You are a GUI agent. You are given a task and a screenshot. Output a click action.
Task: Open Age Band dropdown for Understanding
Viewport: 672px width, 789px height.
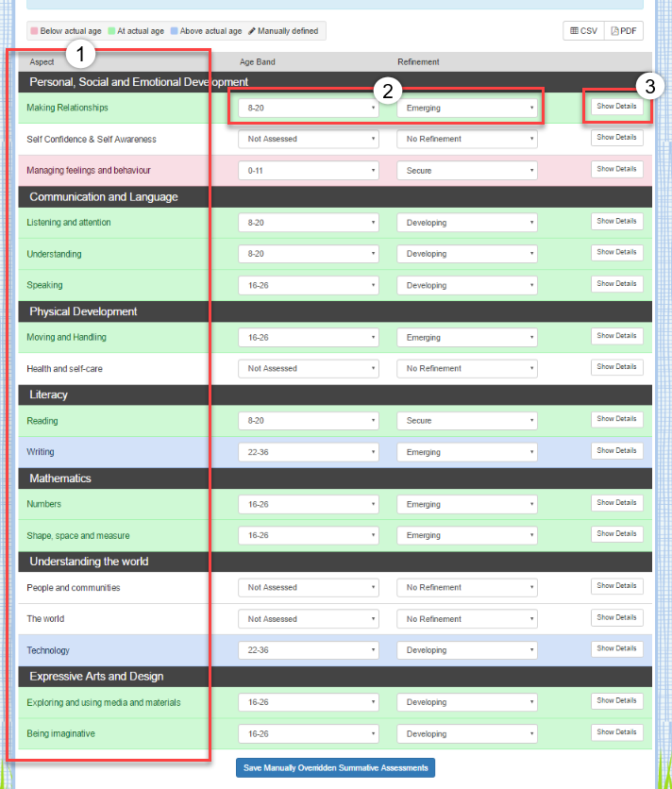(x=309, y=254)
